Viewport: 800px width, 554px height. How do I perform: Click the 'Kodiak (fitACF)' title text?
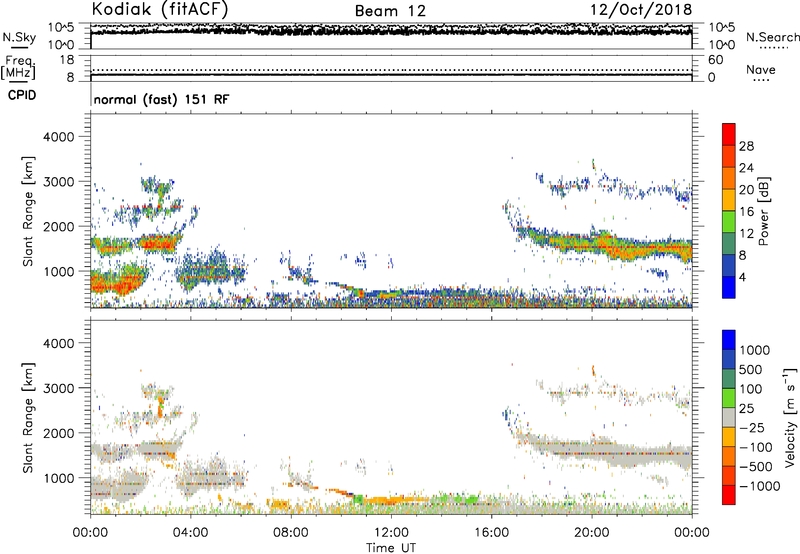pyautogui.click(x=160, y=10)
